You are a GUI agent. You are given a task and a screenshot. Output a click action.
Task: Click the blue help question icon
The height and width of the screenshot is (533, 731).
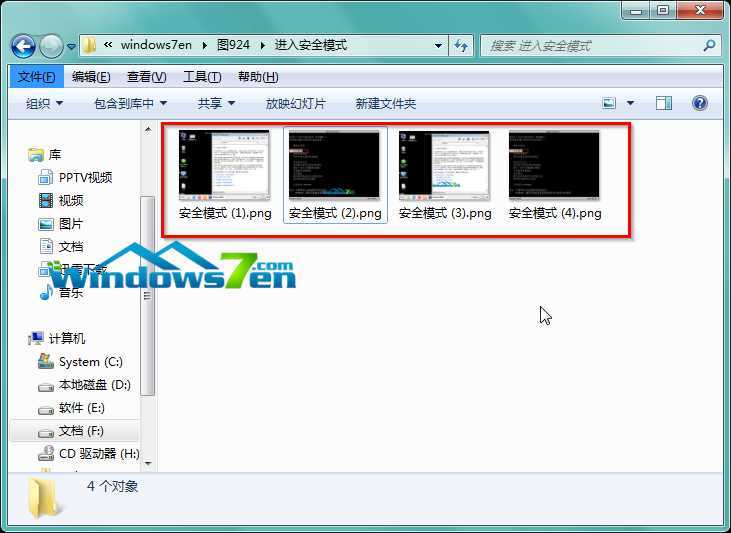click(699, 103)
